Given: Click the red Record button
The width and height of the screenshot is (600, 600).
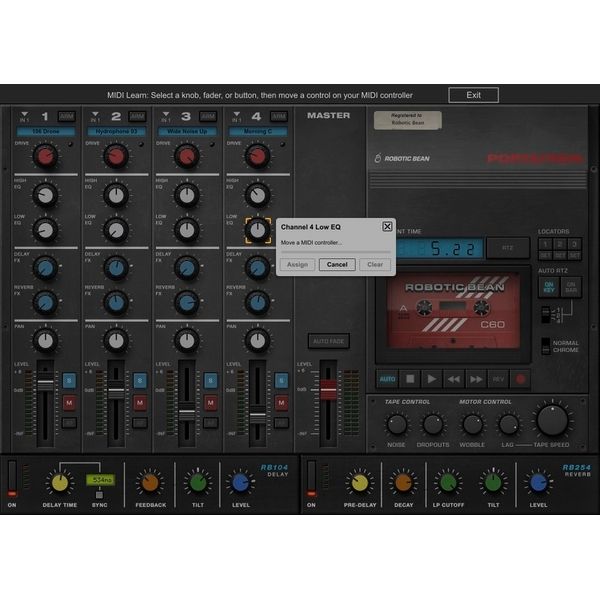Looking at the screenshot, I should coord(520,379).
